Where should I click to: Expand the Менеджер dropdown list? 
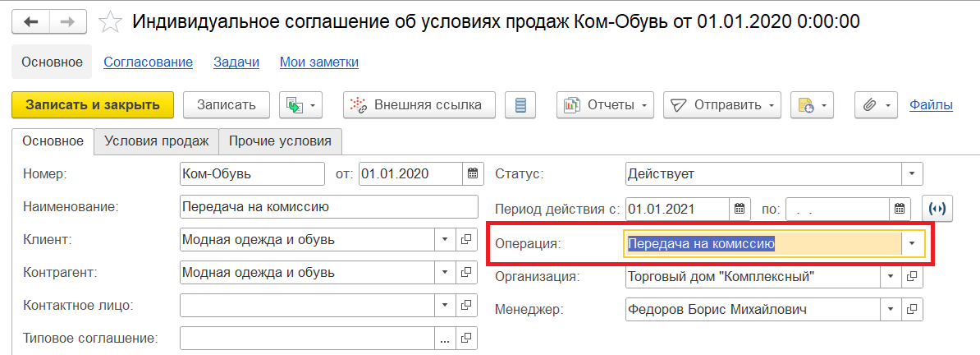(891, 309)
